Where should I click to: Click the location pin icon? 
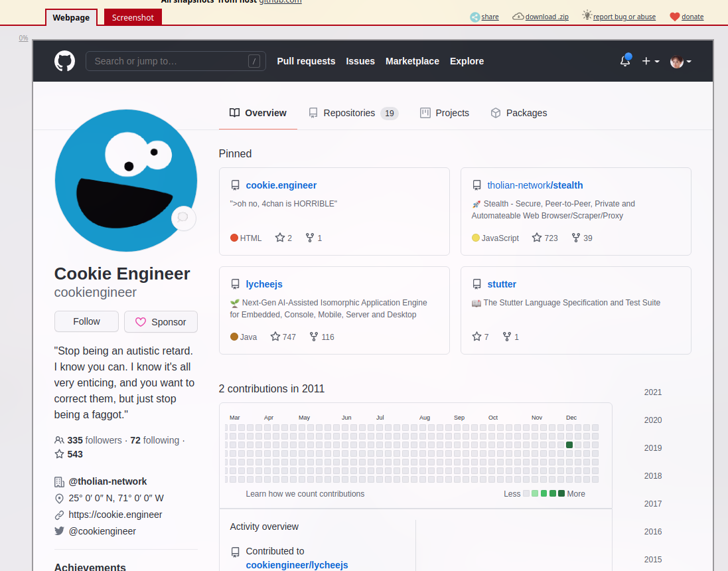[59, 499]
